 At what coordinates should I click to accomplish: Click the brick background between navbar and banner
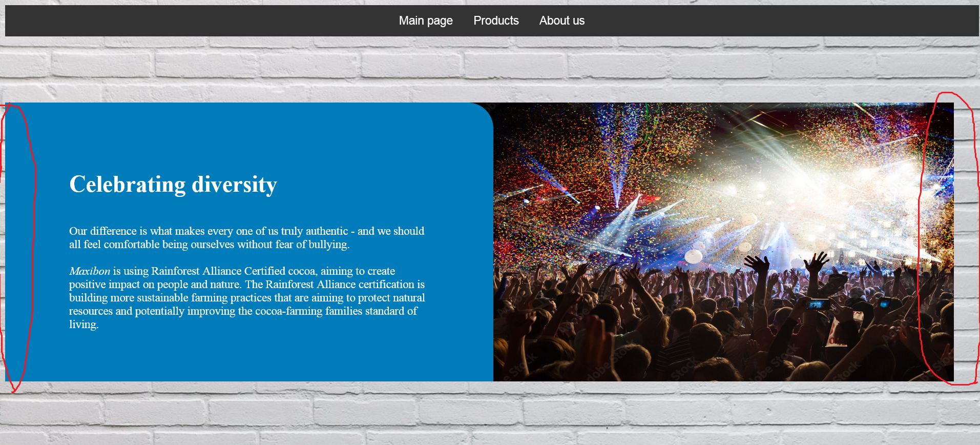pos(490,69)
